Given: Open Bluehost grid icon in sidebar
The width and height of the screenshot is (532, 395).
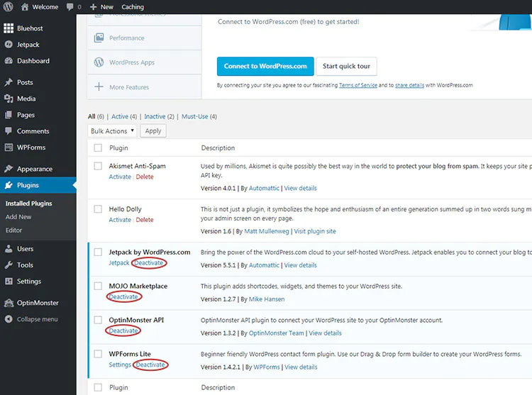Looking at the screenshot, I should pos(9,28).
